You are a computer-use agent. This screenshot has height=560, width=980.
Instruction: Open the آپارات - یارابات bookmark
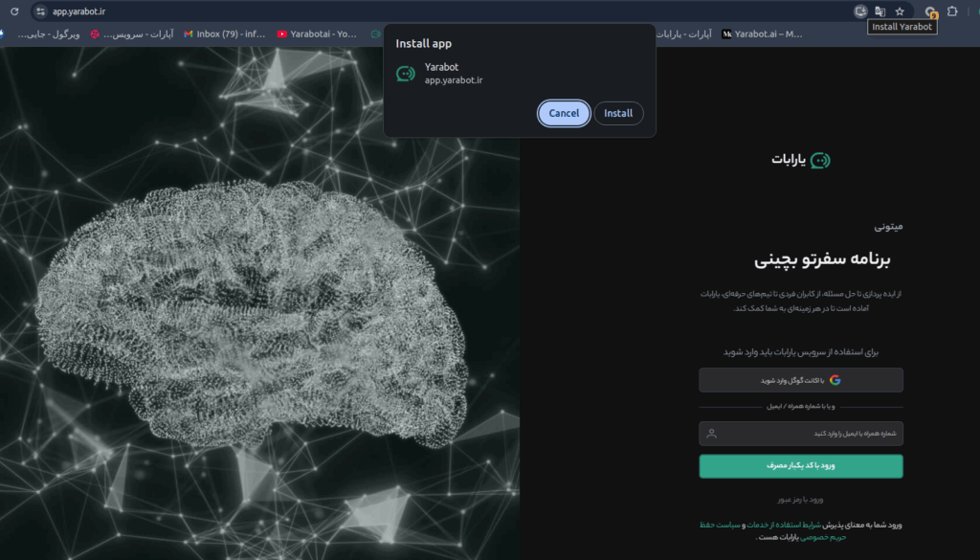pos(682,34)
